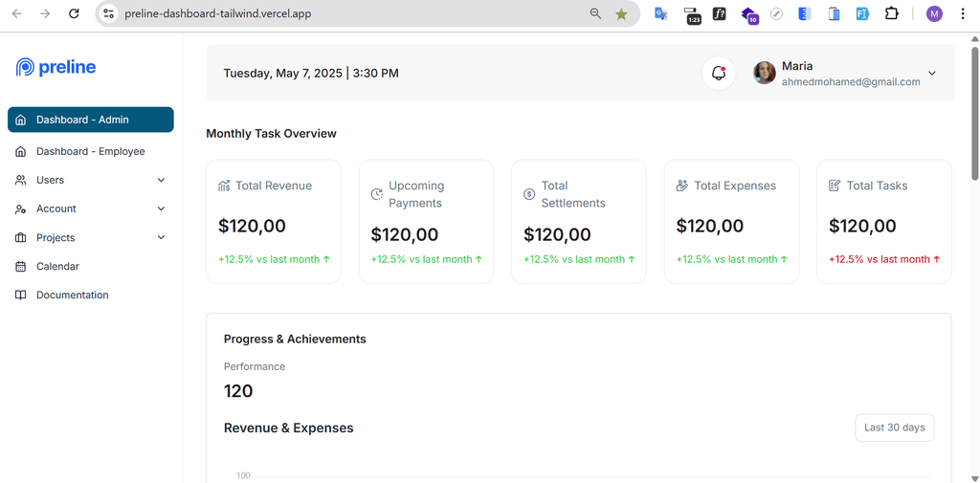Click the browser back arrow
This screenshot has height=483, width=980.
(17, 13)
